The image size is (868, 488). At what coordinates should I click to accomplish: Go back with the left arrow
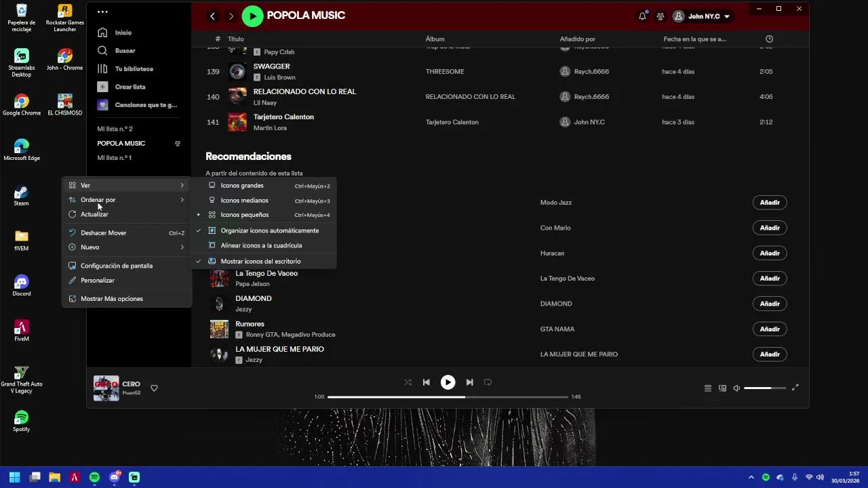coord(212,16)
